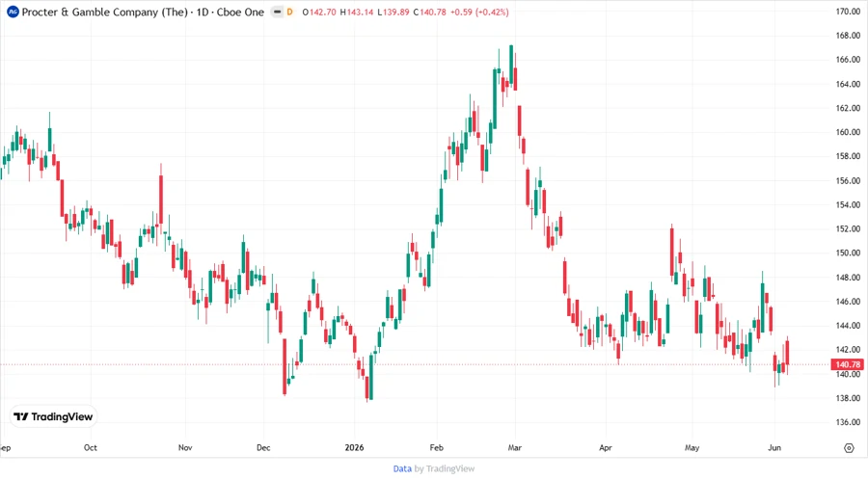The height and width of the screenshot is (480, 868).
Task: Click the high value H143.14
Action: (357, 13)
